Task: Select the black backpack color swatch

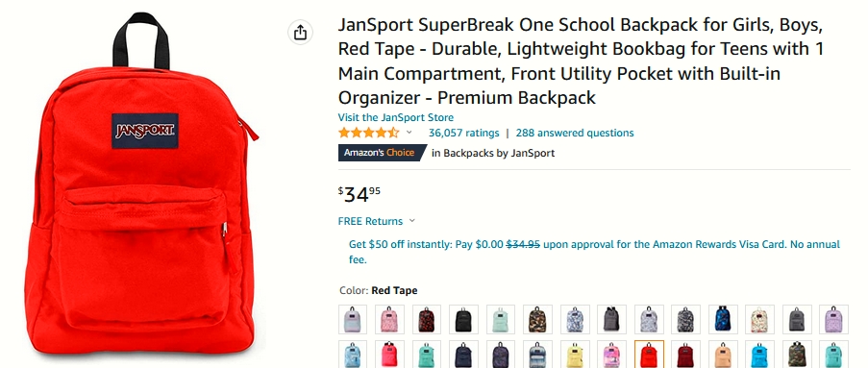Action: [x=463, y=319]
